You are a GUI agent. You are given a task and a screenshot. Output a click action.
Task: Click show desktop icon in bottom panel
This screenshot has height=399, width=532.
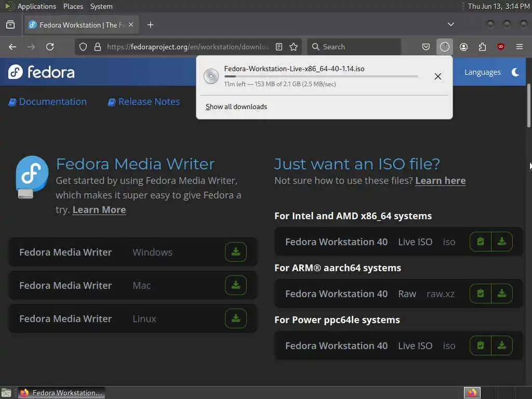6,393
